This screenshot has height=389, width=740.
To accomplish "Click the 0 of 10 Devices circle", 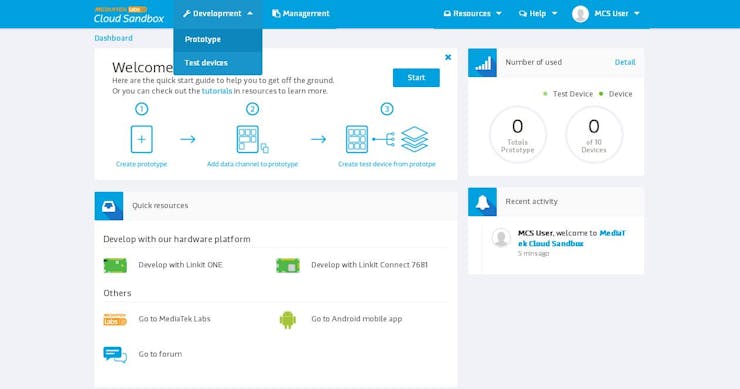I will (594, 135).
